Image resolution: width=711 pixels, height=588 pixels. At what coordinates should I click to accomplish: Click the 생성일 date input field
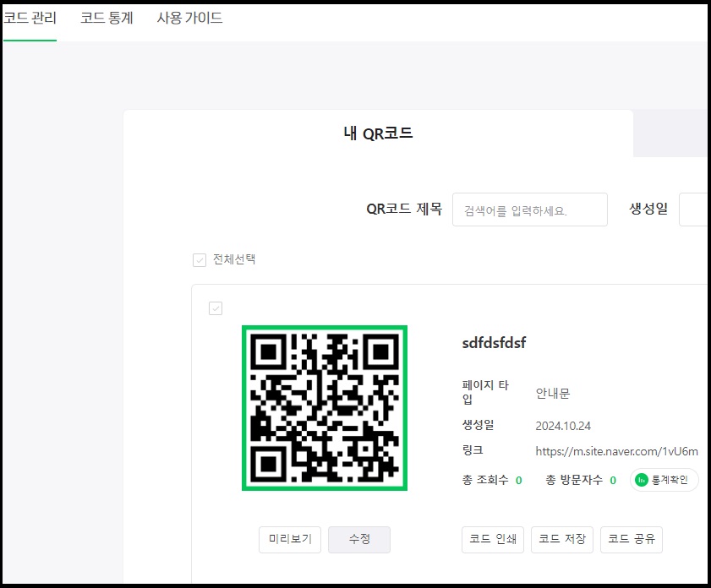(x=693, y=210)
